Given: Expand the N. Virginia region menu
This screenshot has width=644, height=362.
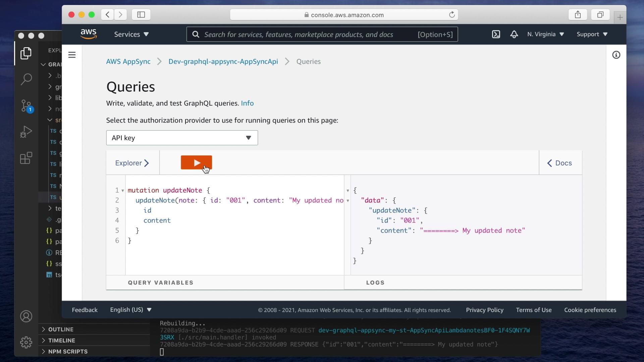Looking at the screenshot, I should coord(545,35).
